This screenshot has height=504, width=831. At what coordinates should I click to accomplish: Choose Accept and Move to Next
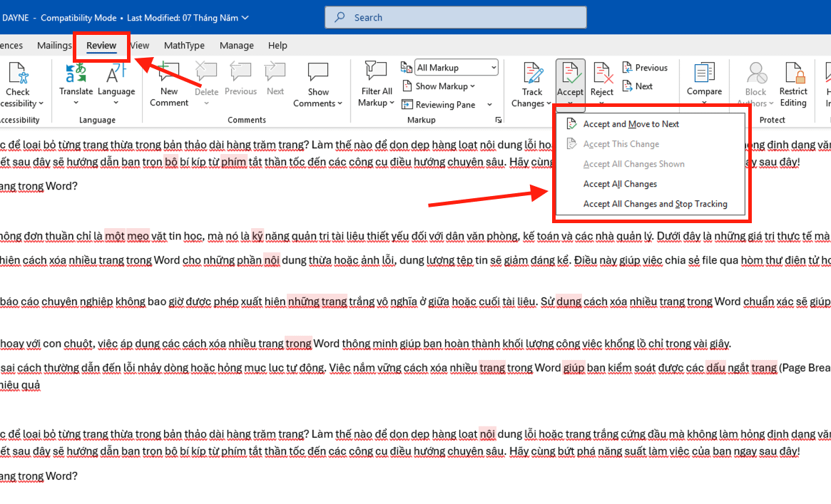tap(631, 125)
